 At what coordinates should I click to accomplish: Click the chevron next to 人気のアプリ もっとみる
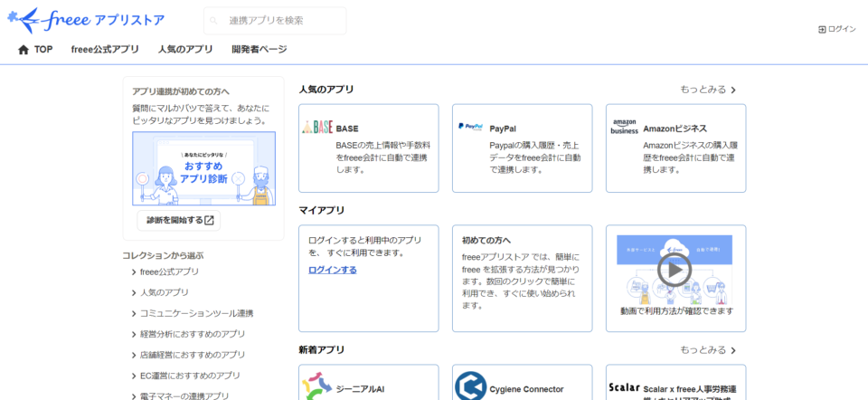733,90
